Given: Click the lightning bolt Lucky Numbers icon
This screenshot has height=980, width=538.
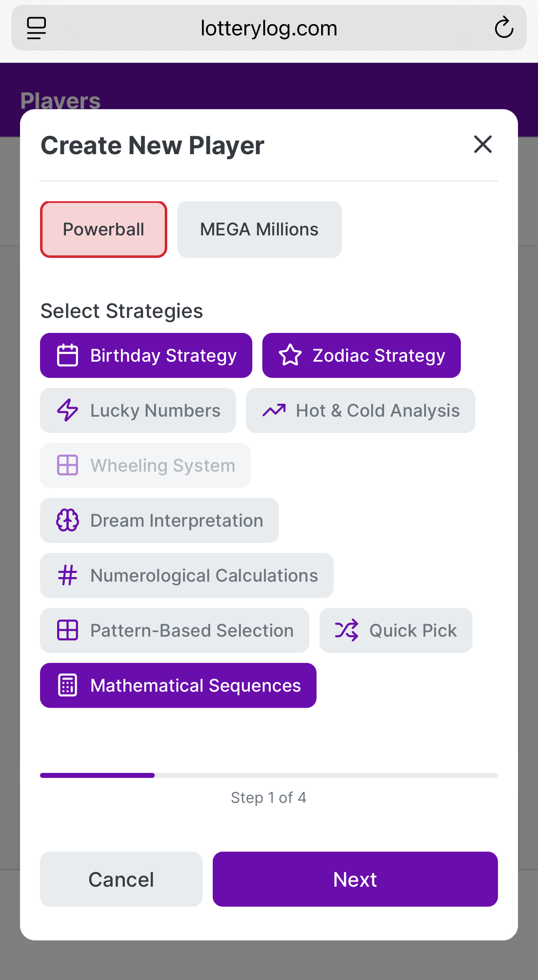Looking at the screenshot, I should click(67, 410).
